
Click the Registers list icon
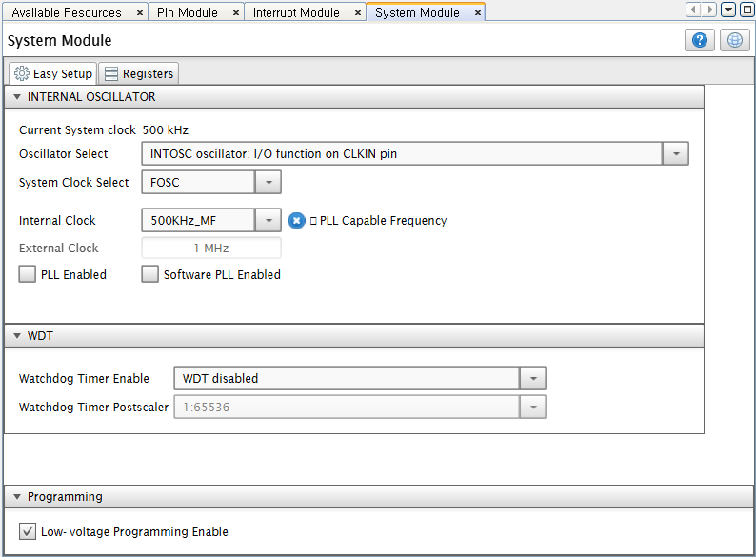111,73
